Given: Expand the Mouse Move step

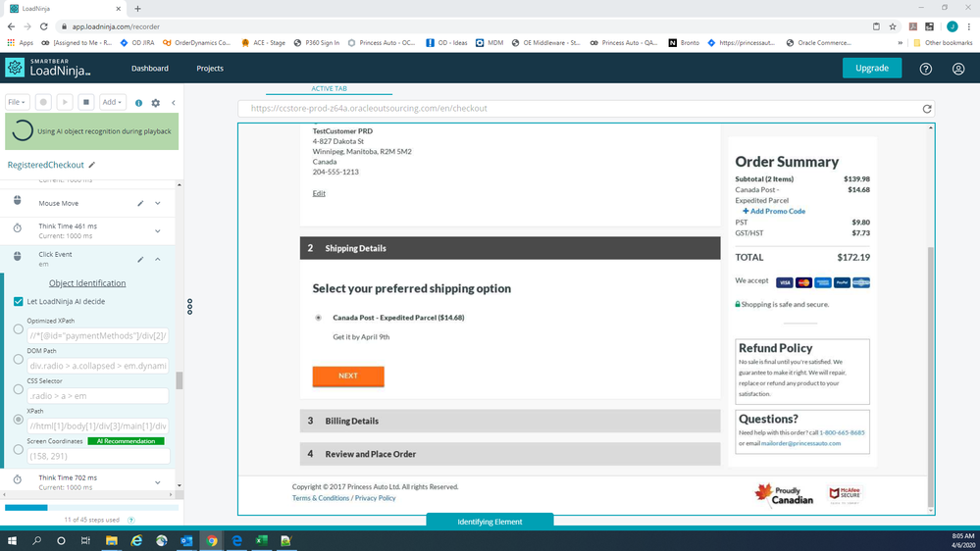Looking at the screenshot, I should tap(158, 203).
